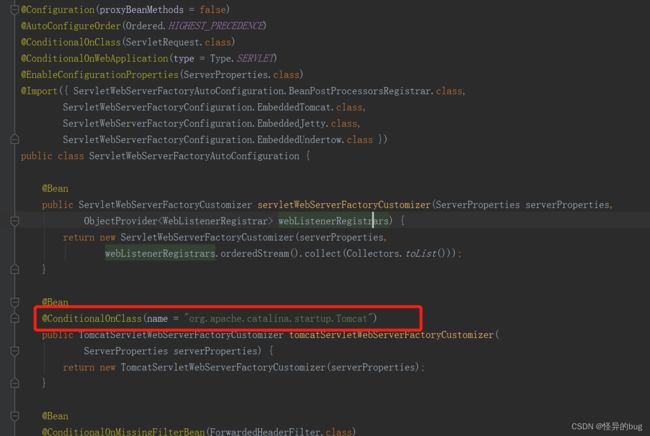Click the Collectors class reference
This screenshot has width=650, height=436.
pos(372,253)
